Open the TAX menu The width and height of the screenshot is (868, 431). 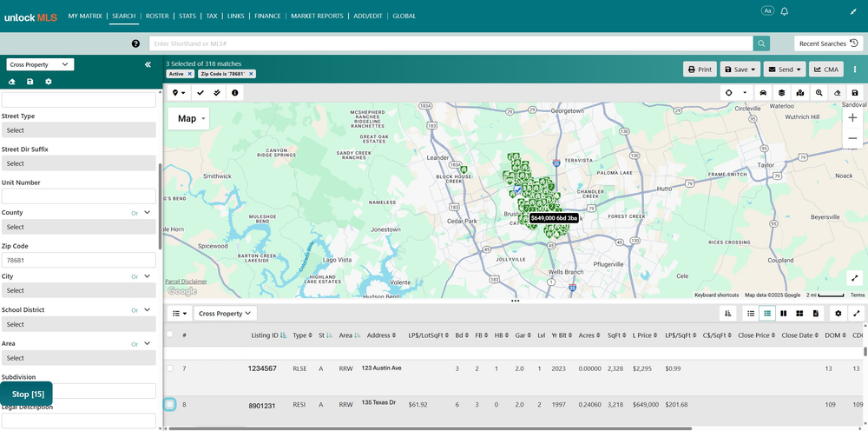click(x=212, y=16)
